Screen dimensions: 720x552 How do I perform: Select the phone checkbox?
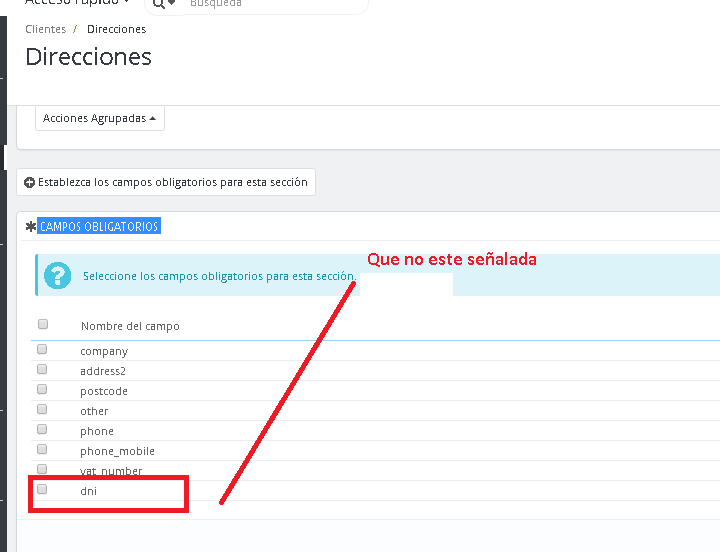[x=42, y=430]
